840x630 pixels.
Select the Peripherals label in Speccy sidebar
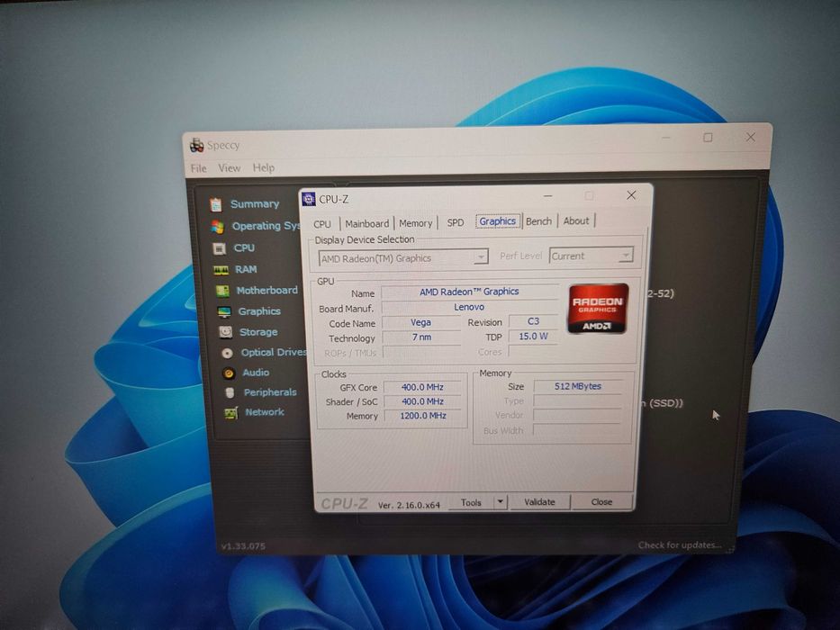coord(270,392)
